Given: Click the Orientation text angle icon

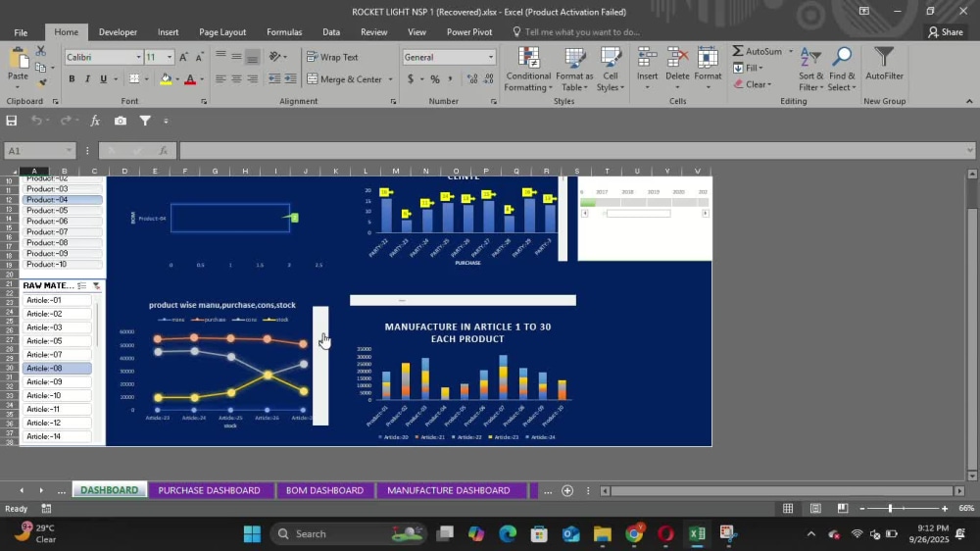Looking at the screenshot, I should [275, 57].
